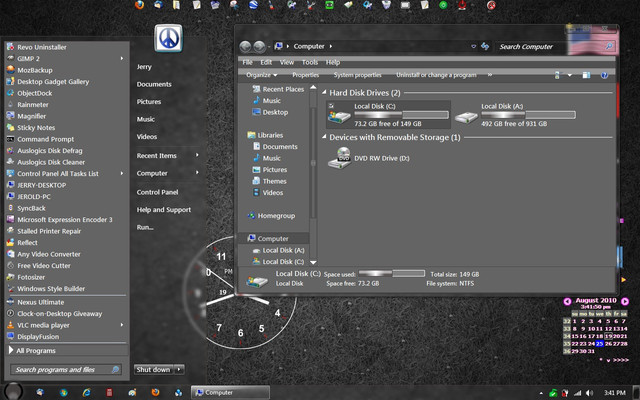Launch Firefox from the taskbar

155,392
